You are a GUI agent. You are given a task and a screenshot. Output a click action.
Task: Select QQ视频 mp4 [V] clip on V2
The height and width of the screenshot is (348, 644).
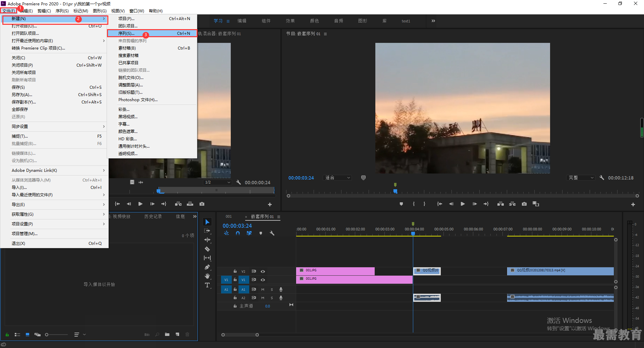(x=560, y=271)
